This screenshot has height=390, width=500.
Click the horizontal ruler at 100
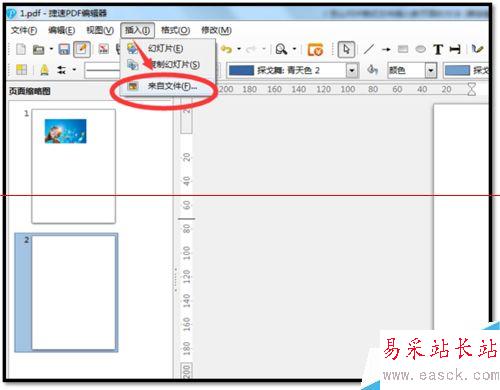pos(348,89)
